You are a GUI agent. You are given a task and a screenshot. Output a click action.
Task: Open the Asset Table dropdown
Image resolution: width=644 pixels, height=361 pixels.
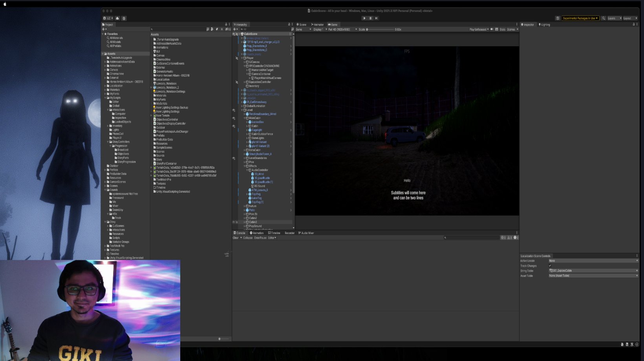point(593,275)
